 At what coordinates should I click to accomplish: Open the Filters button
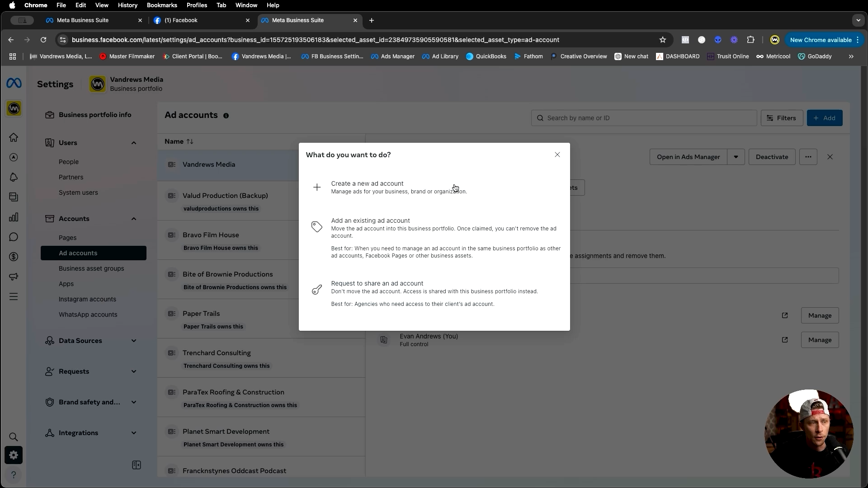tap(782, 118)
